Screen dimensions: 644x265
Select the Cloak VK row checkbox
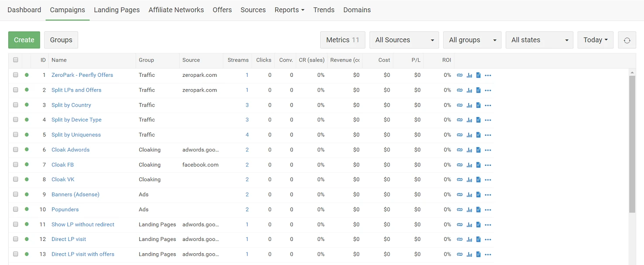[16, 179]
